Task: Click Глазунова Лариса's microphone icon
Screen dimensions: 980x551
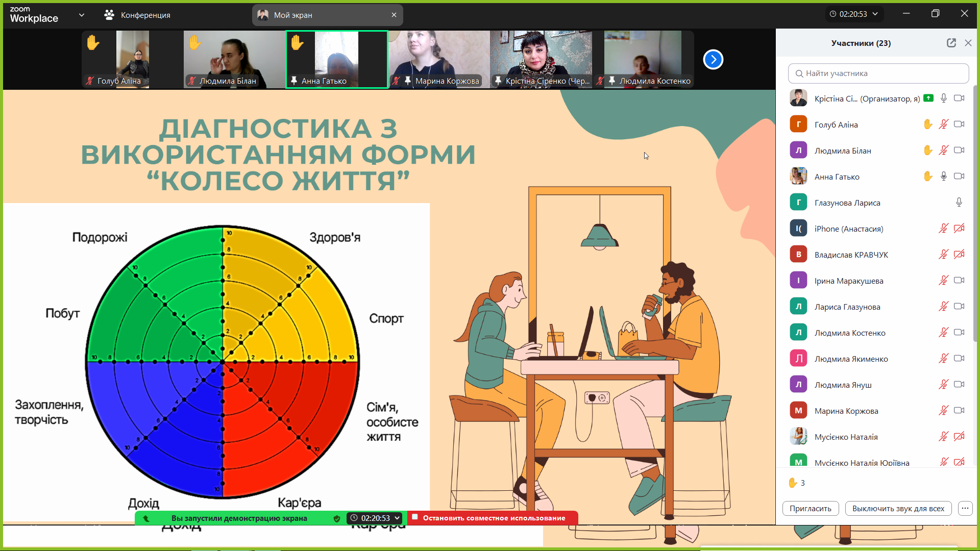Action: 959,202
